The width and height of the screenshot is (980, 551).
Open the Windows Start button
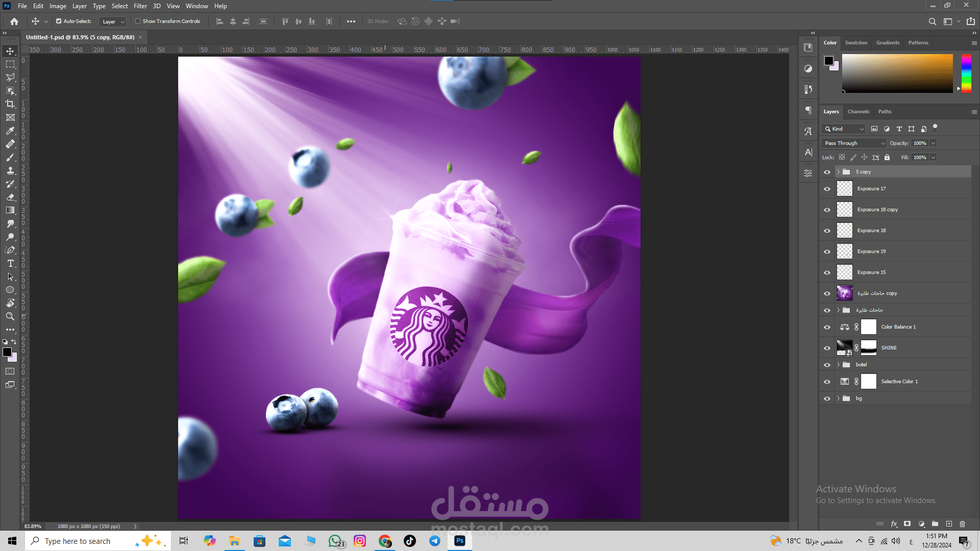[x=12, y=541]
